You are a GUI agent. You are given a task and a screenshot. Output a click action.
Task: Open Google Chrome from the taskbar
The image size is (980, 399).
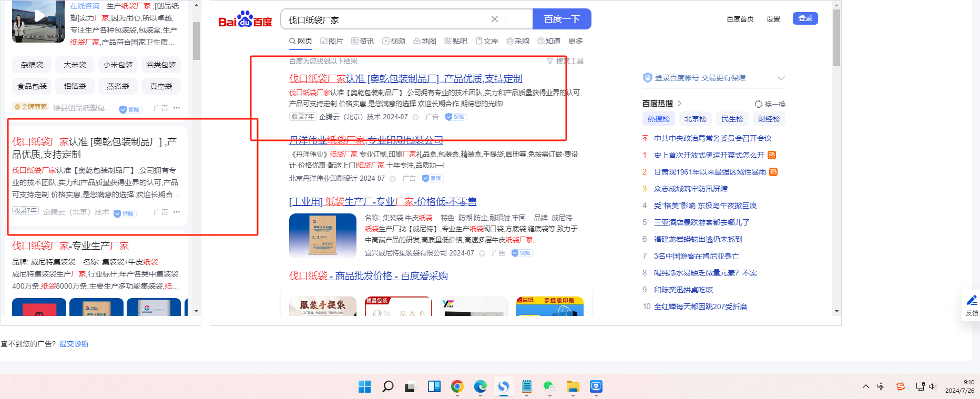(x=457, y=387)
